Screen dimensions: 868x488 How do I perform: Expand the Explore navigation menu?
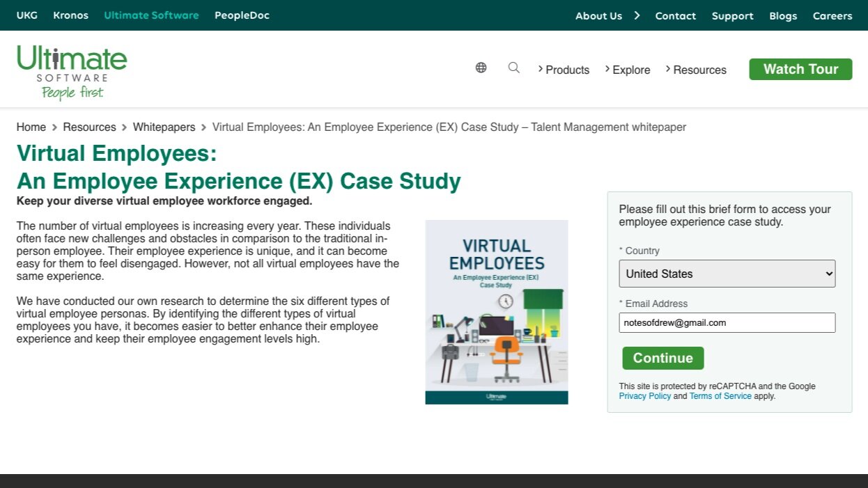coord(631,70)
